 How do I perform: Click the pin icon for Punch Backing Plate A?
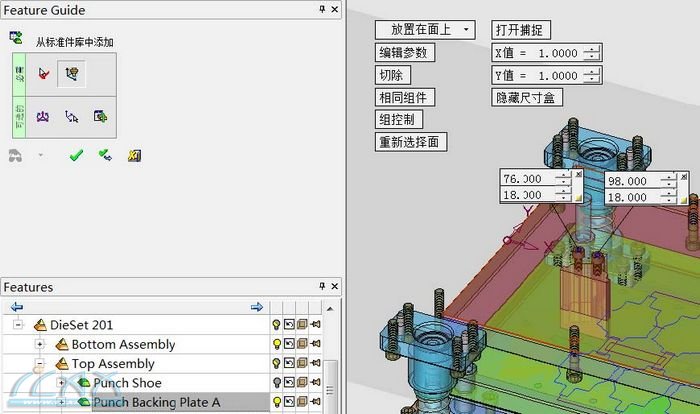tap(315, 401)
